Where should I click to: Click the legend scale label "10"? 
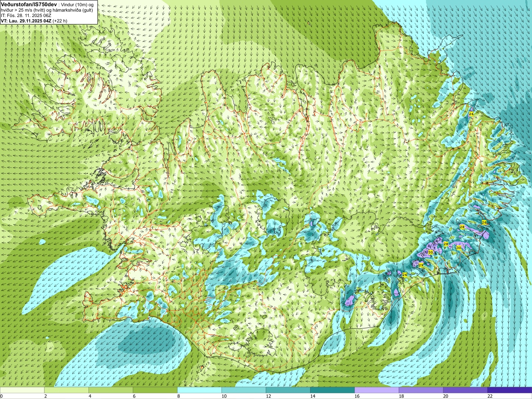224,396
